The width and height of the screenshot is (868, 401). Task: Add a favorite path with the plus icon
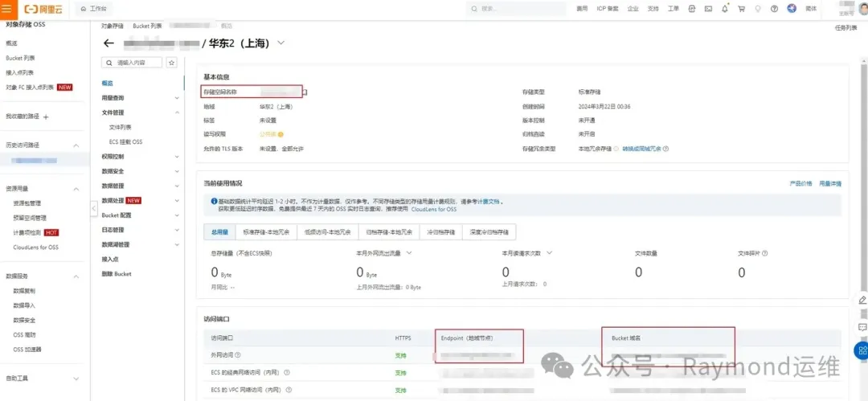(46, 117)
